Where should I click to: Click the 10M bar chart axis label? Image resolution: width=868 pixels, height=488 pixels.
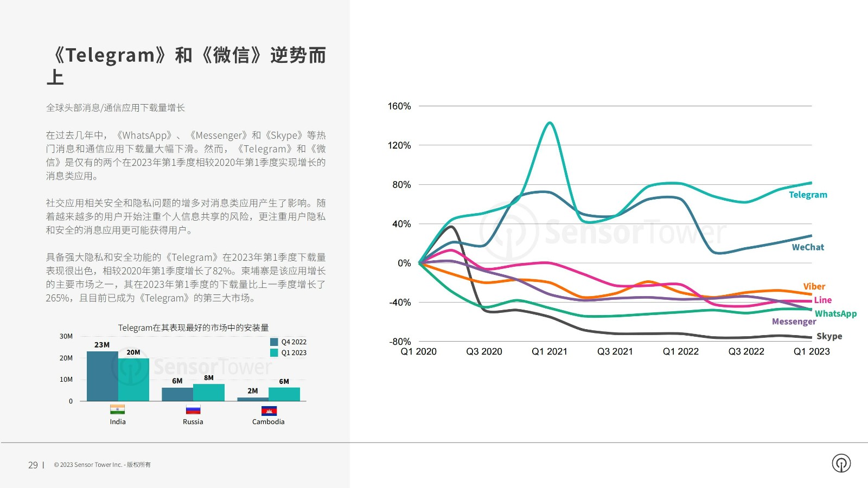click(x=66, y=380)
